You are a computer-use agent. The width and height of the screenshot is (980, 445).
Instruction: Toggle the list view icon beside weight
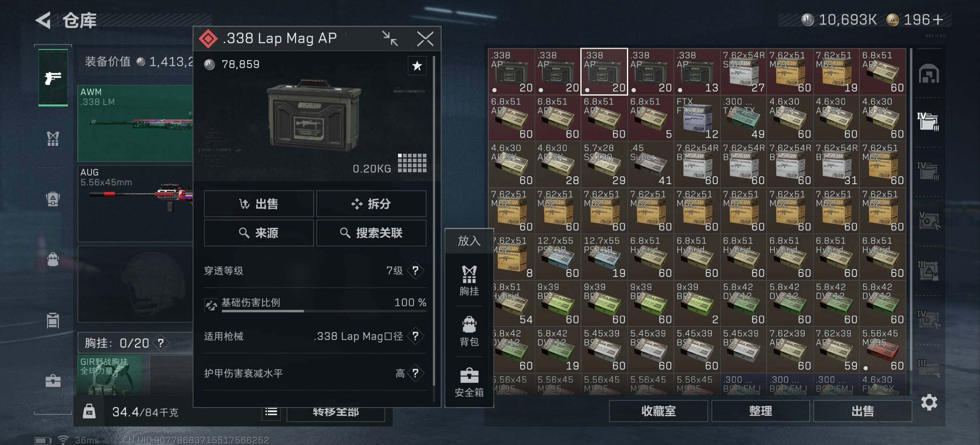point(271,412)
